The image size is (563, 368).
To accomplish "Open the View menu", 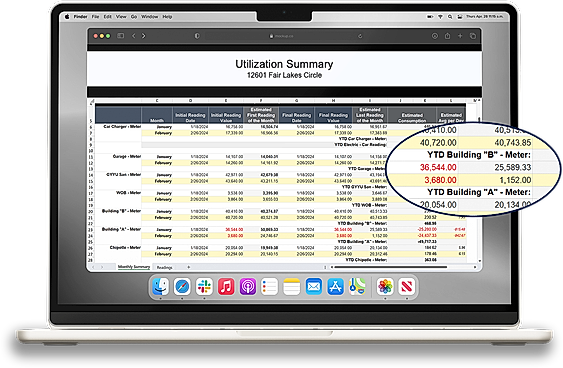I will (x=121, y=17).
